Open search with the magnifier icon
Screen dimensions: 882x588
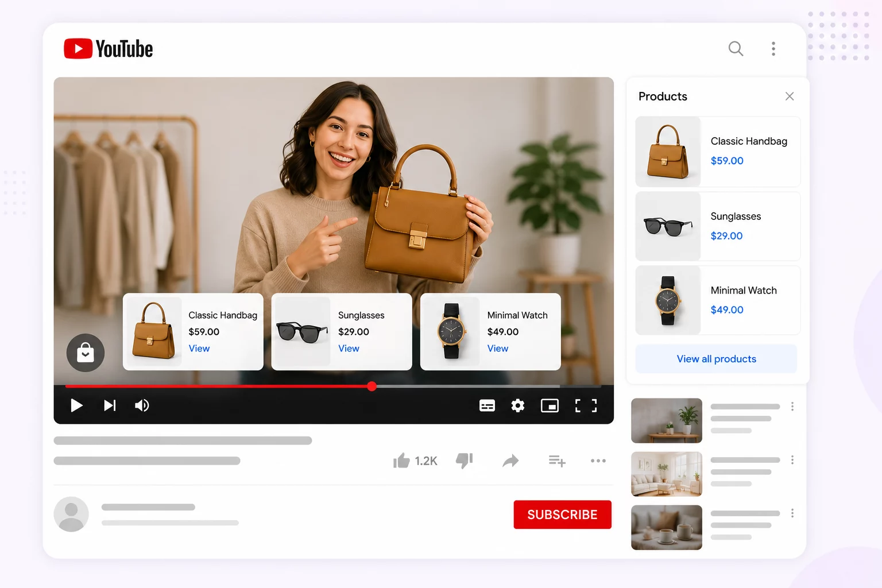point(736,49)
